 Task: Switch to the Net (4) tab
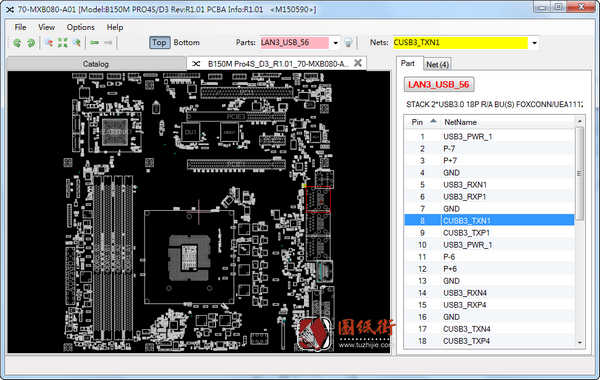point(437,64)
